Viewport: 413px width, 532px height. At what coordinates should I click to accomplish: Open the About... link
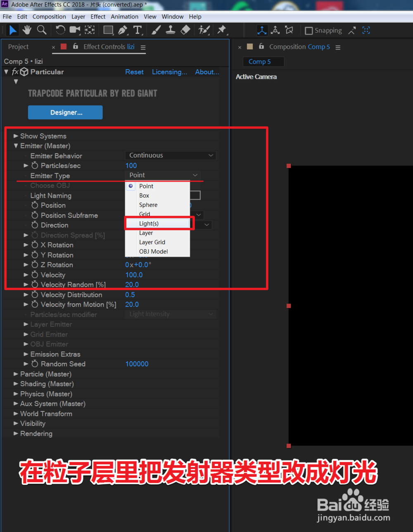click(x=207, y=72)
